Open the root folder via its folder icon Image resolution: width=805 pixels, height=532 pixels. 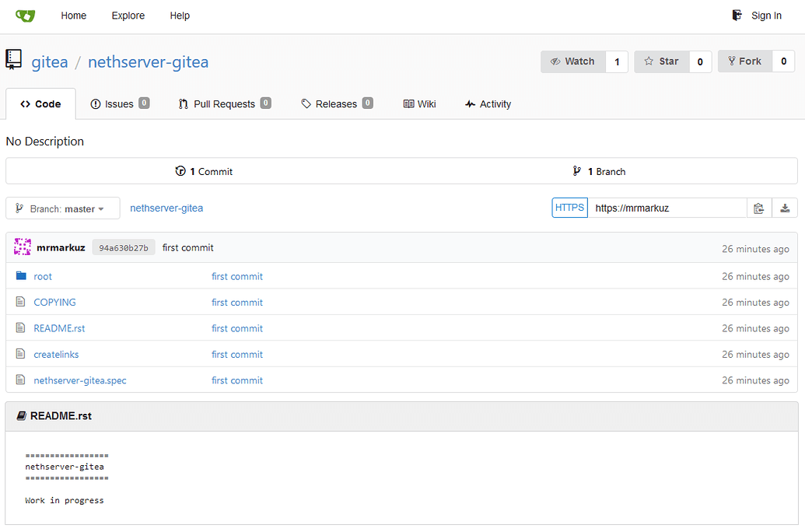coord(21,276)
